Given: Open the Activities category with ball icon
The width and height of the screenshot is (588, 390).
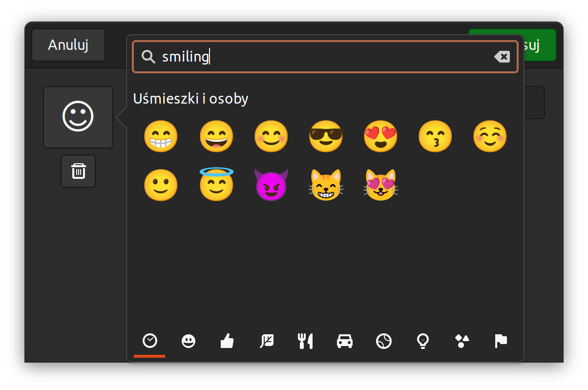Looking at the screenshot, I should pos(384,341).
